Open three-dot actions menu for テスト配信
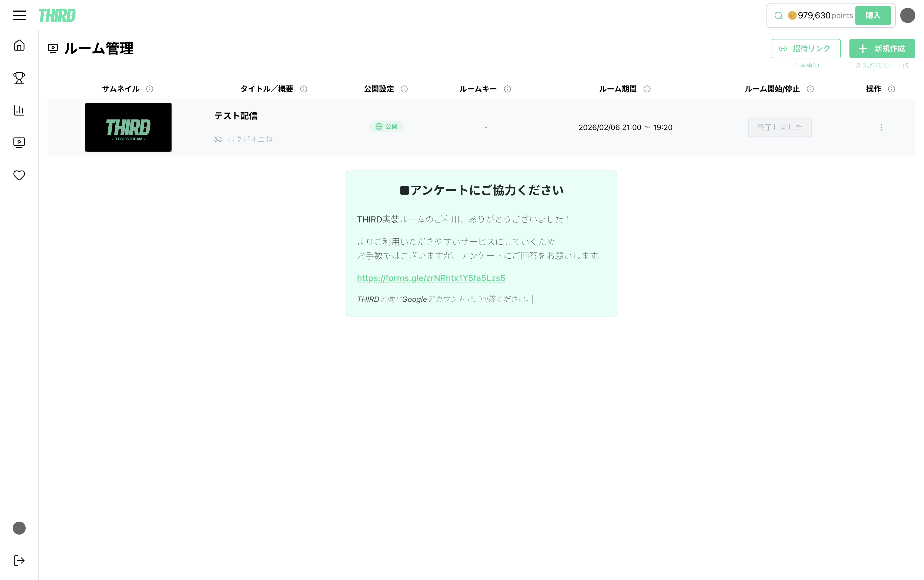 881,127
